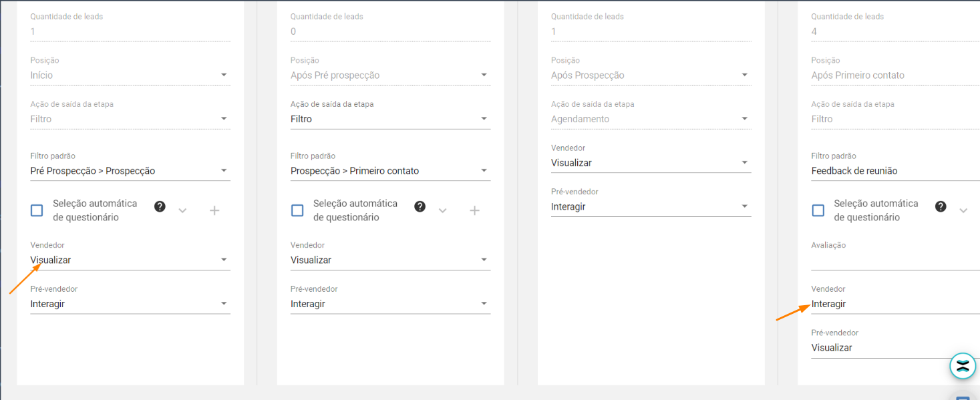The height and width of the screenshot is (400, 980).
Task: Click help icon in Após Pré prospecção column
Action: tap(420, 206)
